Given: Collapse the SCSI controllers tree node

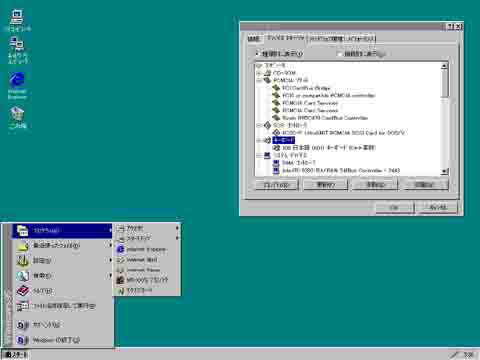Looking at the screenshot, I should click(259, 125).
